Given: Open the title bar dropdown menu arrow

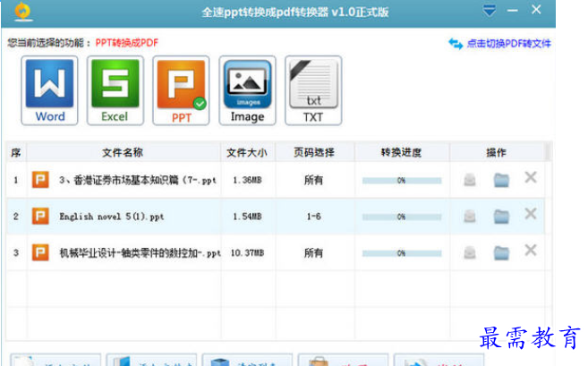Looking at the screenshot, I should [x=489, y=11].
